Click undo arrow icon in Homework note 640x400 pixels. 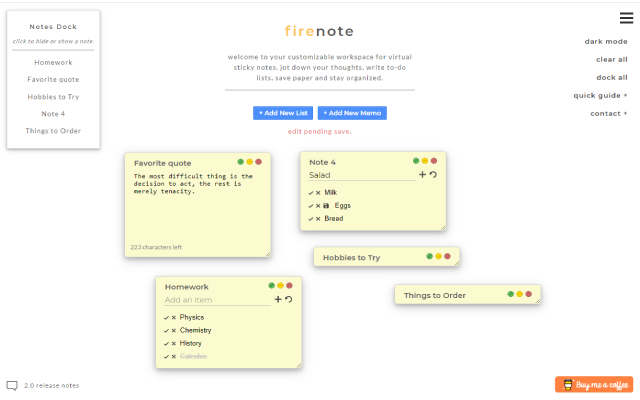(289, 299)
